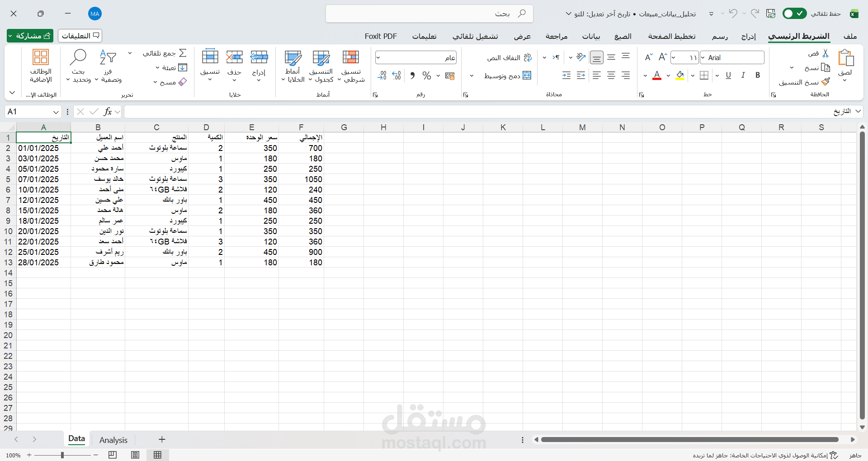Open the MA account profile icon
868x461 pixels.
[95, 14]
